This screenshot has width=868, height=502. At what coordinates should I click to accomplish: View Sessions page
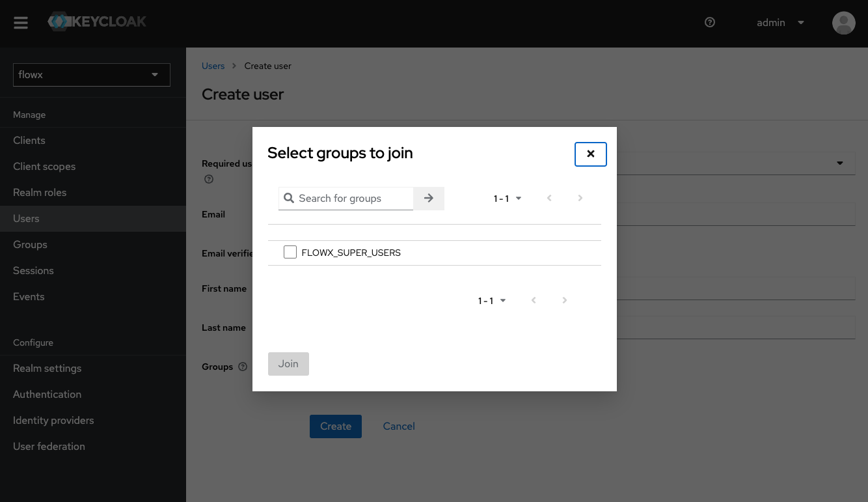[93, 271]
